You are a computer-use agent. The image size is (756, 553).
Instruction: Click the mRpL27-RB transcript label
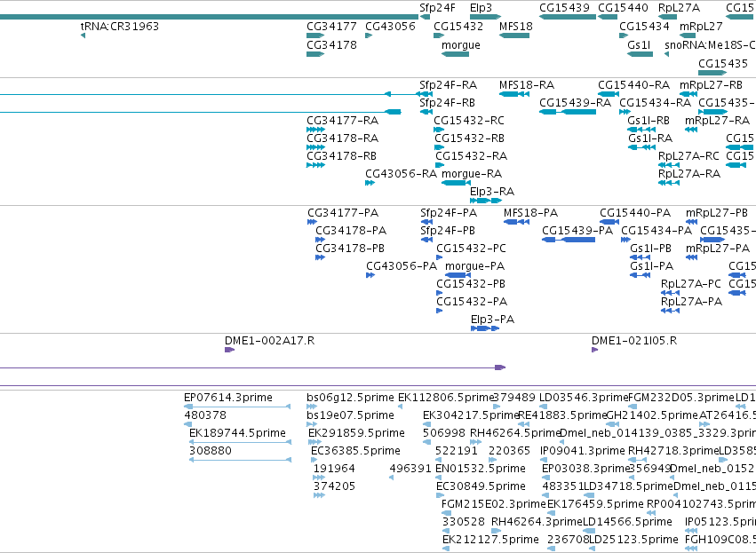pyautogui.click(x=712, y=85)
